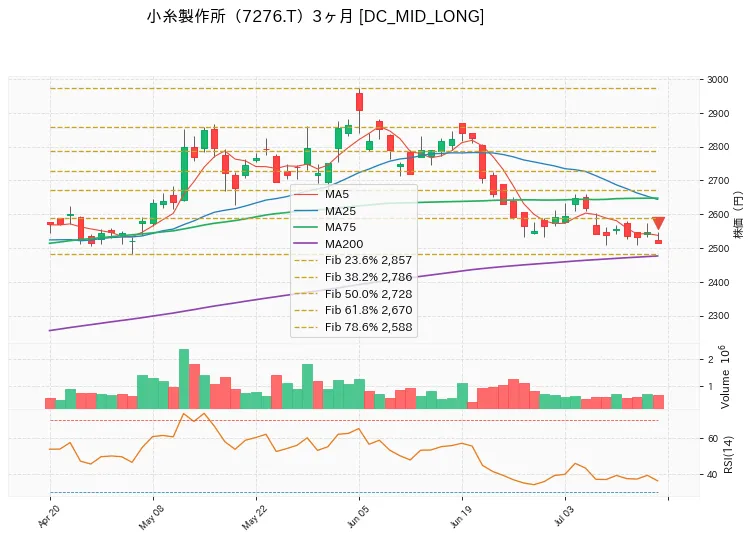Click the 3000 price axis label

[x=717, y=80]
